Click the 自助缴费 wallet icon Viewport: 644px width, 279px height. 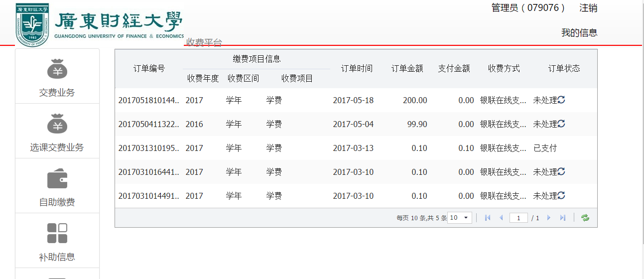57,179
